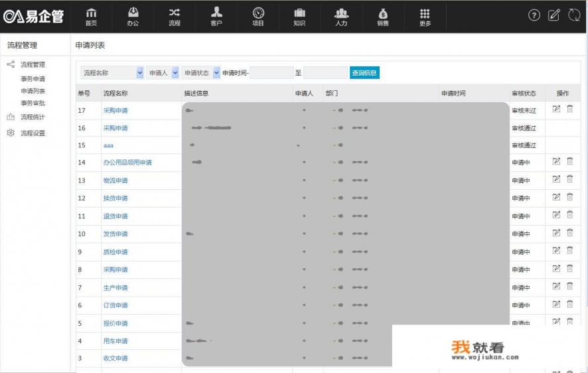Delete request 12 换货申请
The image size is (588, 373).
pyautogui.click(x=569, y=197)
